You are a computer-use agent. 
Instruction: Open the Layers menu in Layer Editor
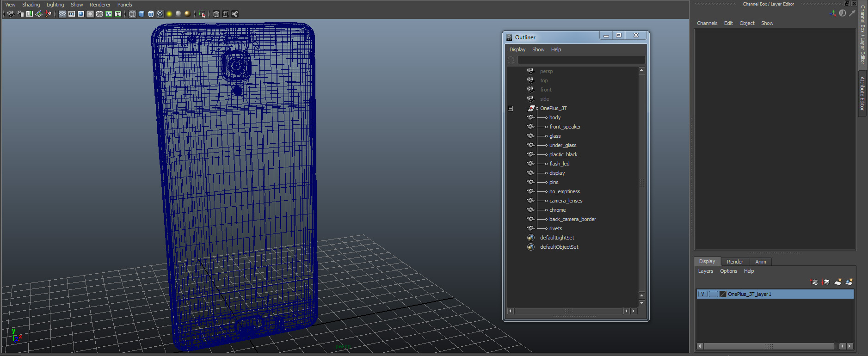click(706, 271)
